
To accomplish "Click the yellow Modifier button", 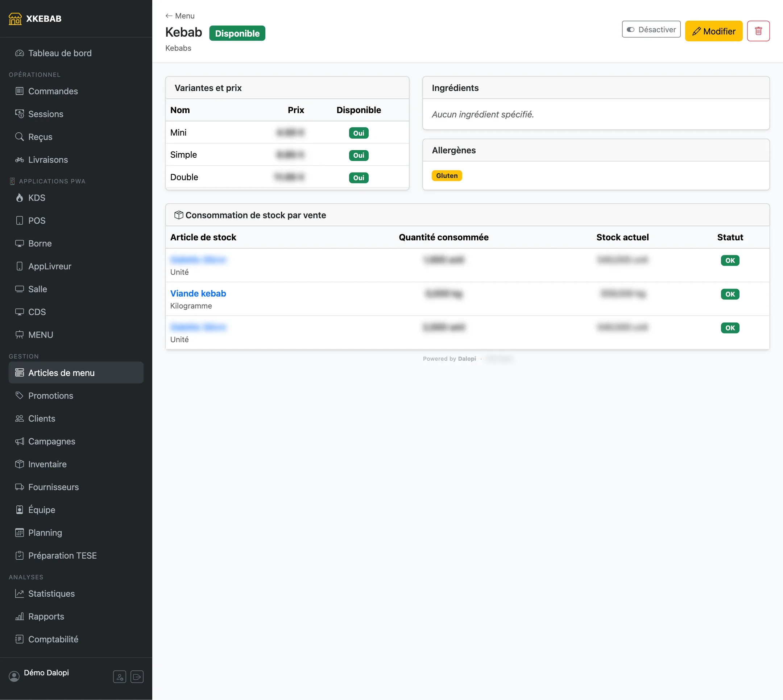I will 713,31.
